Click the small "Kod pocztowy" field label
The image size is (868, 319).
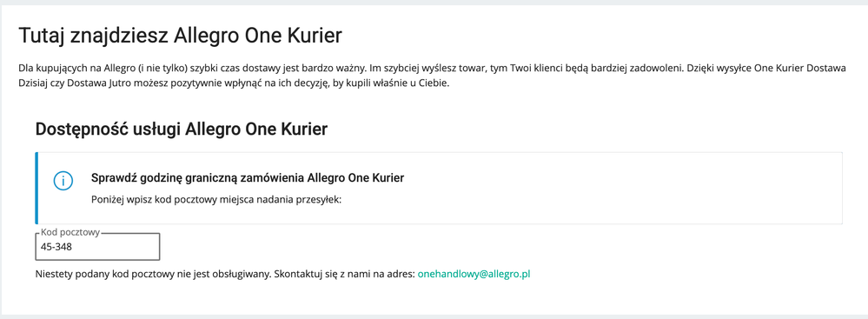(70, 233)
